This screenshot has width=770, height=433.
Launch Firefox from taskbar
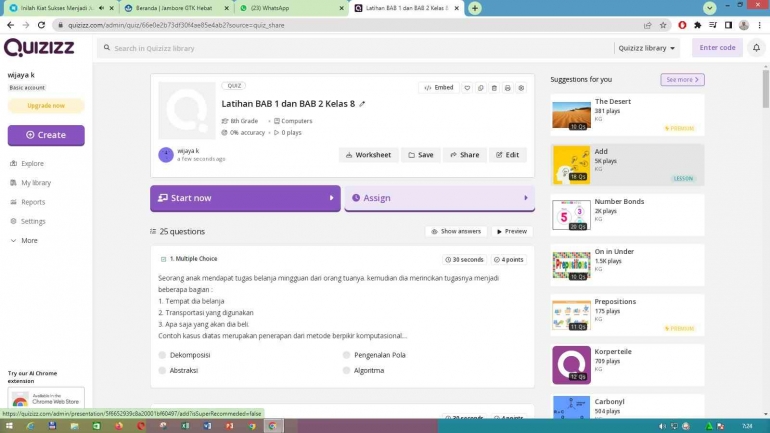click(118, 426)
